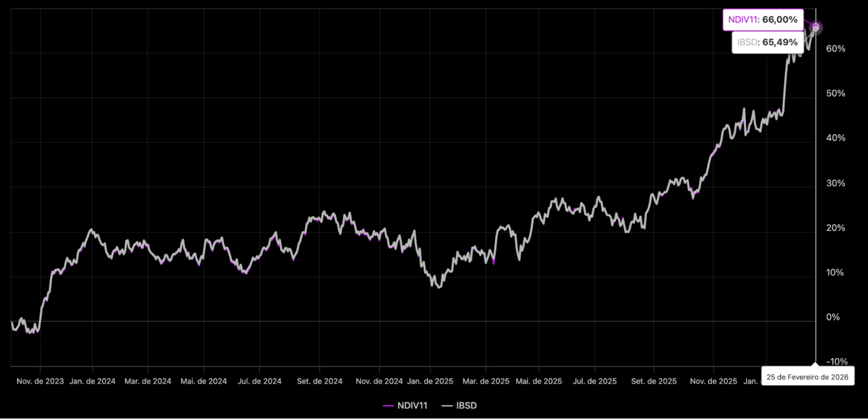Screen dimensions: 868x419
Task: Click the NDIV11: 66,00% tooltip box
Action: (x=763, y=20)
